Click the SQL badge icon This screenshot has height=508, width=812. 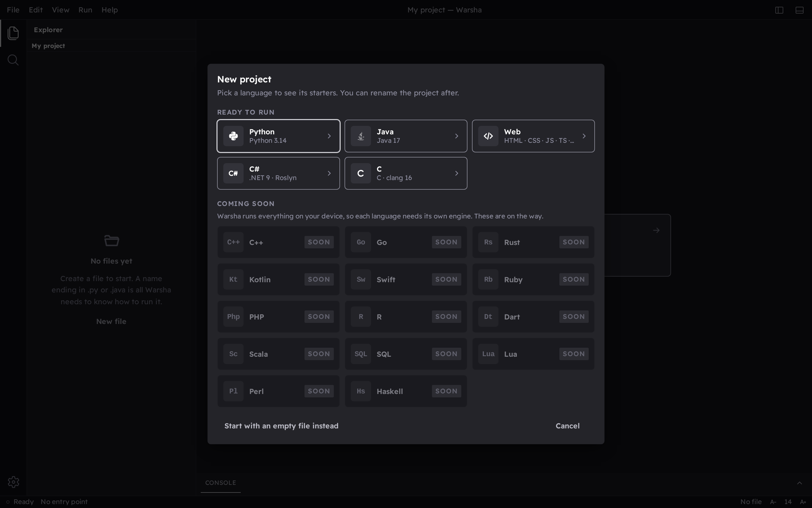[361, 354]
